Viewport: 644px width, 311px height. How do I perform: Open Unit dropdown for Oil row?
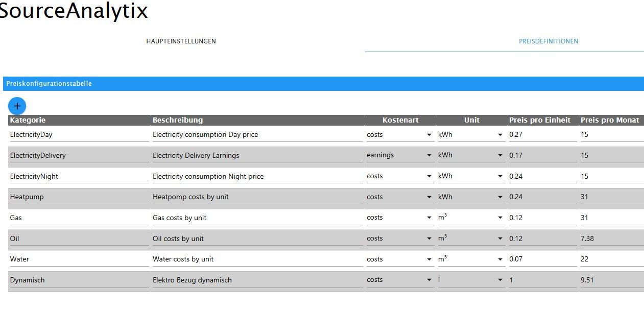pos(471,238)
